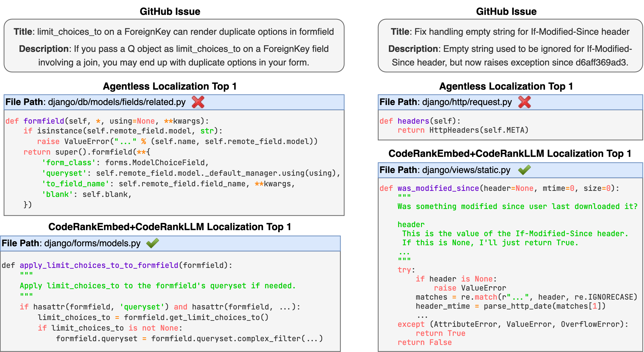Image resolution: width=644 pixels, height=352 pixels.
Task: Click the headers function definition
Action: coord(413,121)
